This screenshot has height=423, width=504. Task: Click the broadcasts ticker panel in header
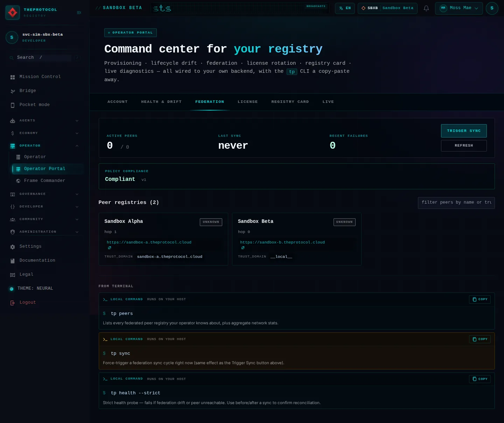click(x=240, y=8)
